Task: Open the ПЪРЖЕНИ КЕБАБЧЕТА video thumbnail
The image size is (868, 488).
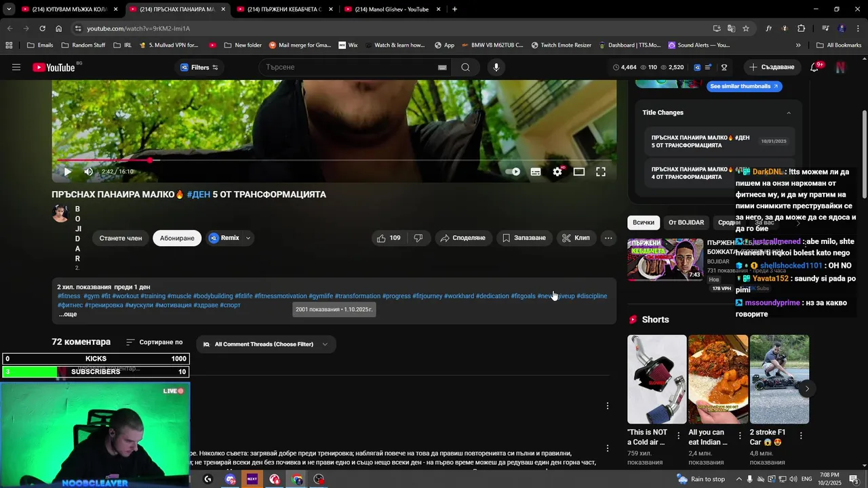Action: pos(665,260)
